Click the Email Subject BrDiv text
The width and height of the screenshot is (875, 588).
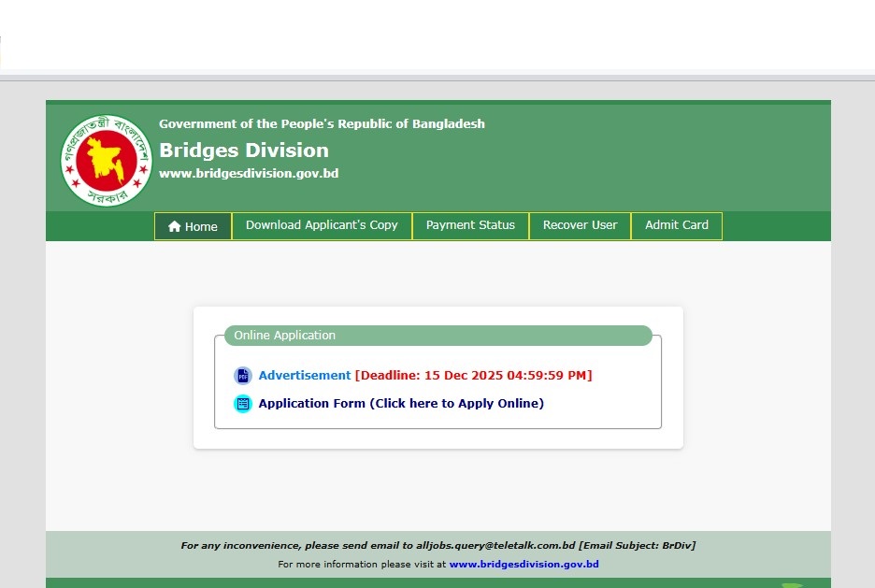pyautogui.click(x=637, y=546)
